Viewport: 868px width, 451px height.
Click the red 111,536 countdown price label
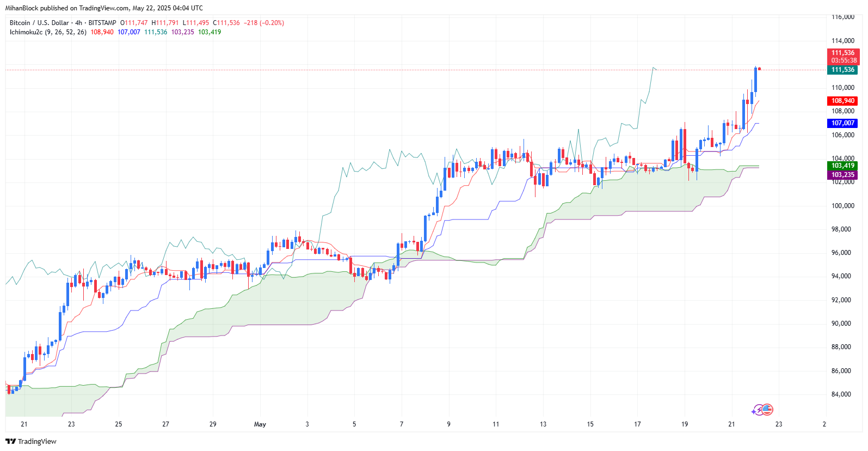click(843, 57)
